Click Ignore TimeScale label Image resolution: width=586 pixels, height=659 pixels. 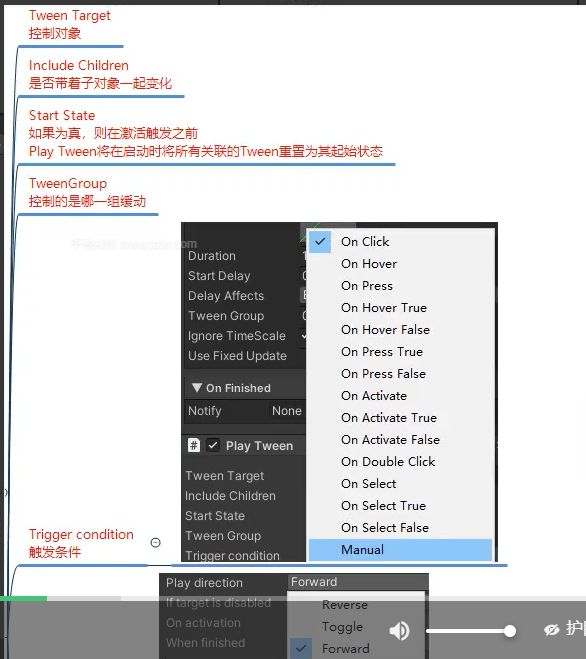click(x=237, y=336)
